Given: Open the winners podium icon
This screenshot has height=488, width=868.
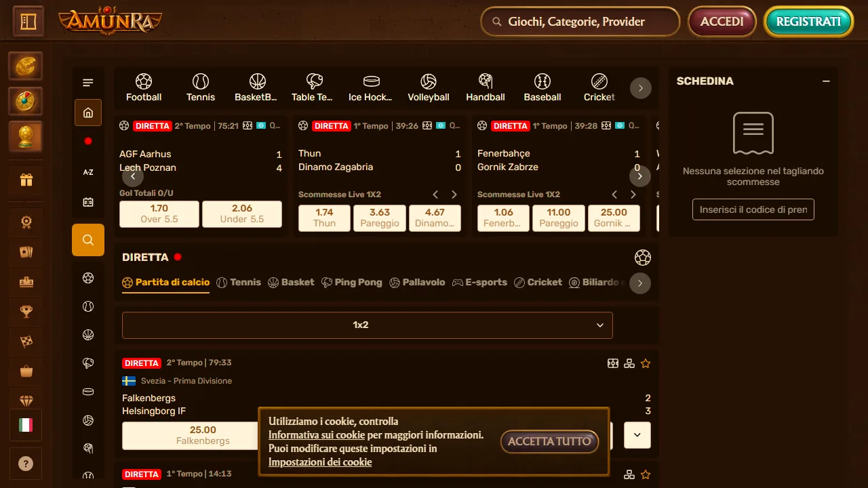Looking at the screenshot, I should 26,282.
